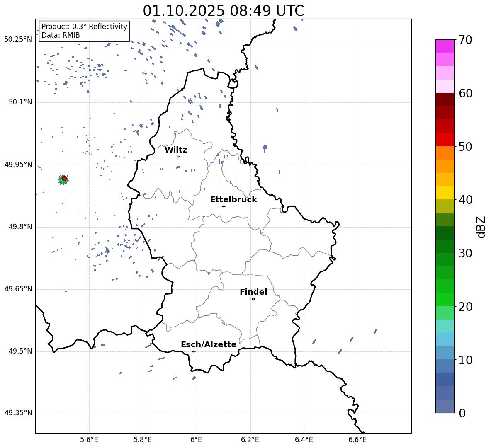Image resolution: width=491 pixels, height=448 pixels.
Task: Select the Findel station label
Action: tap(253, 292)
